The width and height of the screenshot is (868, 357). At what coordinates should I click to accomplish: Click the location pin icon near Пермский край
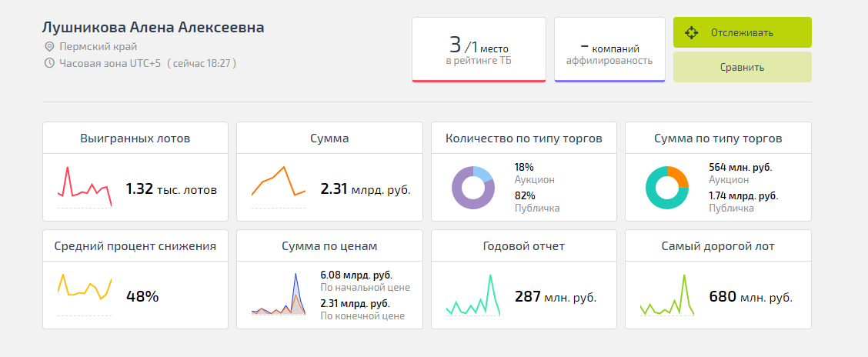tap(49, 46)
